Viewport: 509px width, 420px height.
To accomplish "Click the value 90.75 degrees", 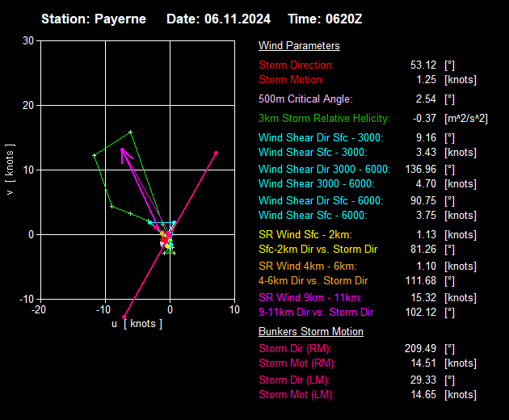I will click(423, 200).
